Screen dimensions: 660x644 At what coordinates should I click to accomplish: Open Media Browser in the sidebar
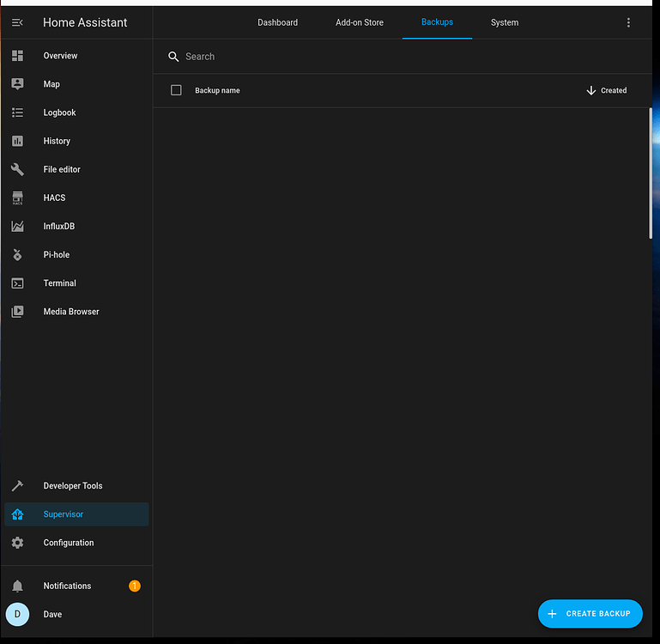[76, 311]
